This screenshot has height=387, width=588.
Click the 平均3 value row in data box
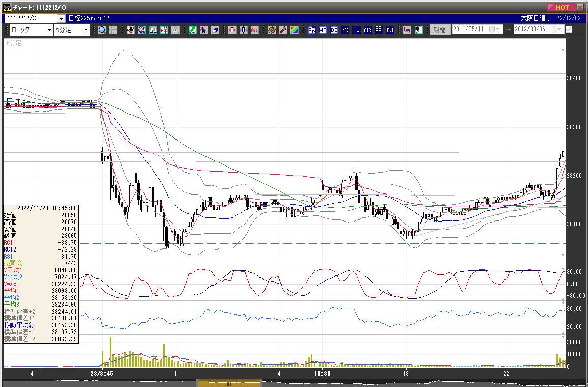(x=41, y=305)
